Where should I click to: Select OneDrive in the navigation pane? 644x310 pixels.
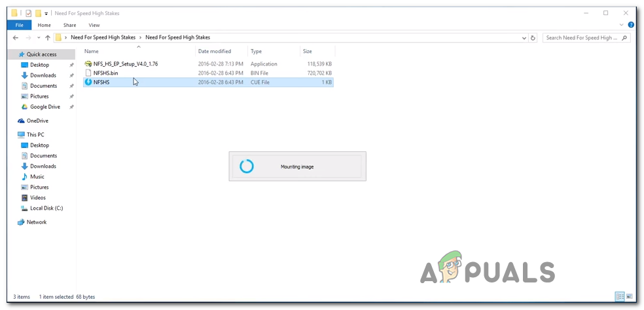click(37, 121)
